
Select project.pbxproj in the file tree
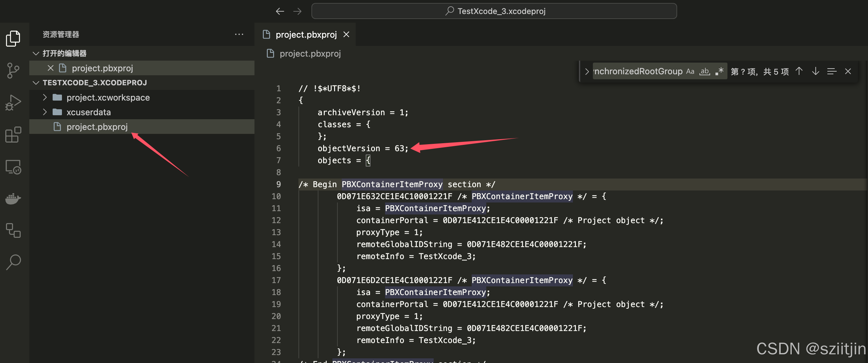coord(97,127)
